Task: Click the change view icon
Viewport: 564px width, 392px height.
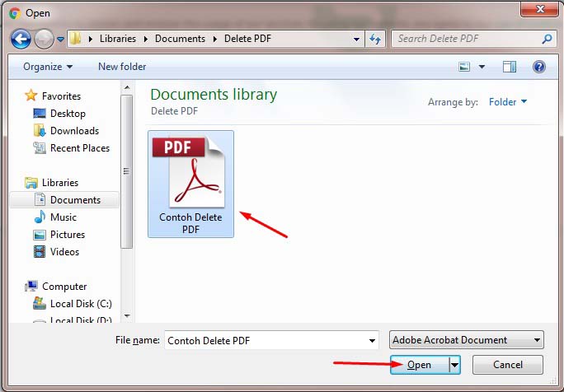Action: coord(464,67)
